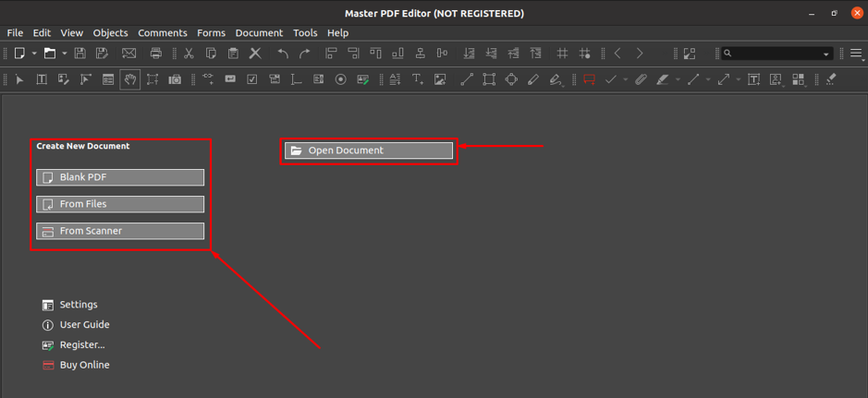This screenshot has height=398, width=868.
Task: Click the Align left objects icon
Action: click(x=332, y=53)
